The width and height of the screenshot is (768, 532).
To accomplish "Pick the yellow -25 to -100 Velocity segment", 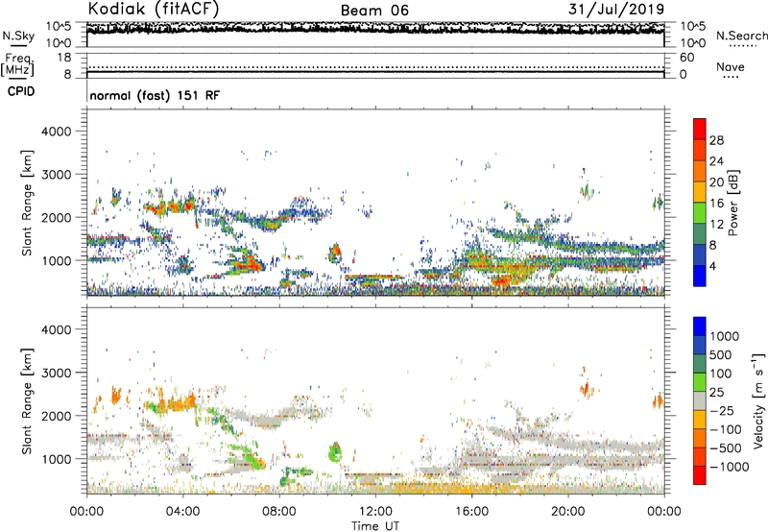I will click(x=700, y=420).
